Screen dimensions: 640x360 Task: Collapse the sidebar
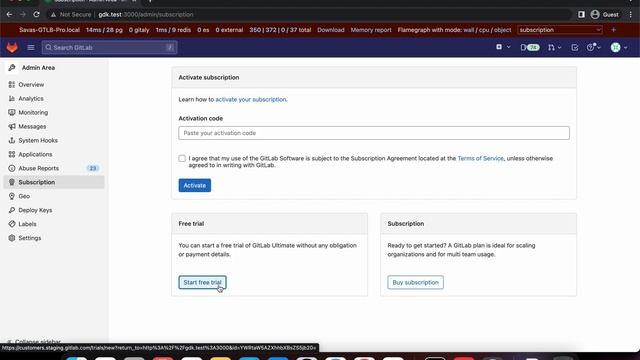pyautogui.click(x=34, y=342)
